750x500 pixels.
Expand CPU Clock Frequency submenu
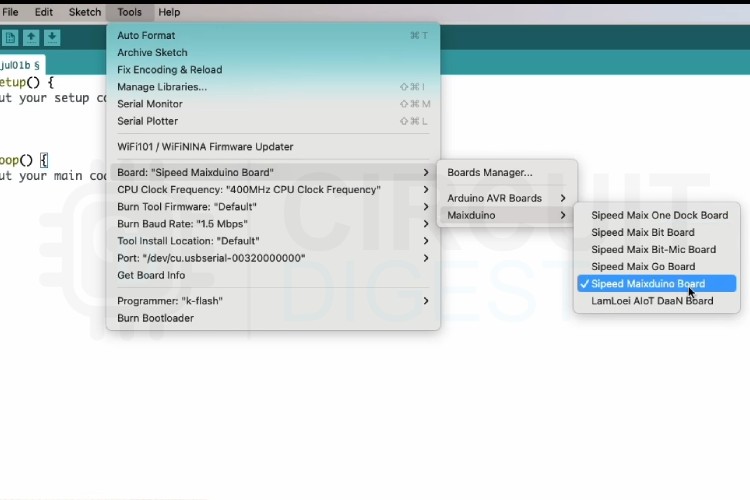273,189
